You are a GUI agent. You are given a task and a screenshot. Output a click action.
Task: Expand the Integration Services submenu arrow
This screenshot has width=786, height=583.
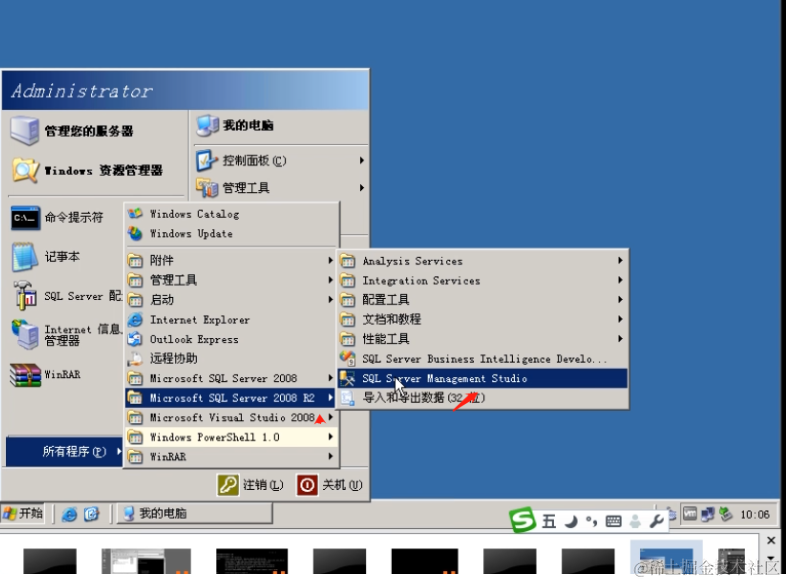[x=620, y=280]
